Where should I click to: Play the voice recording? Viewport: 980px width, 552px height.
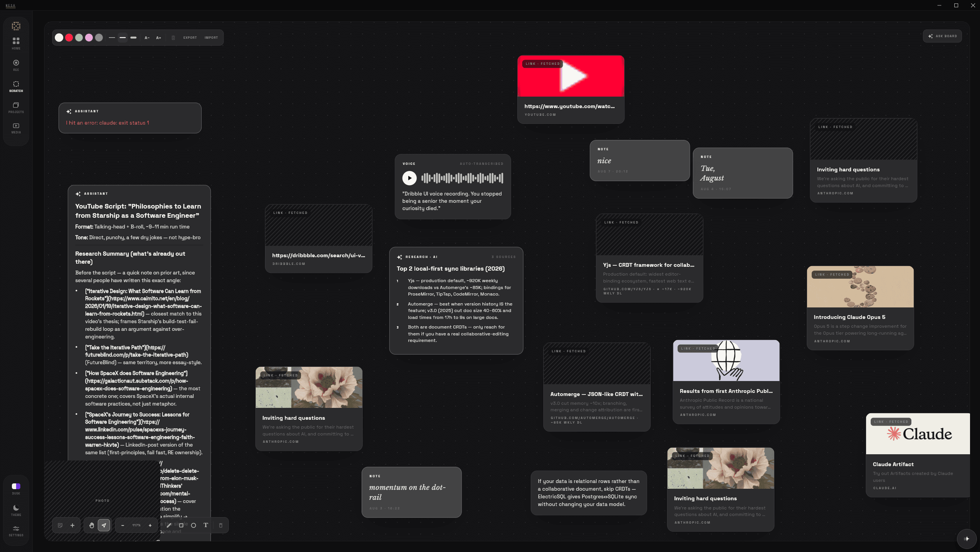pos(409,178)
